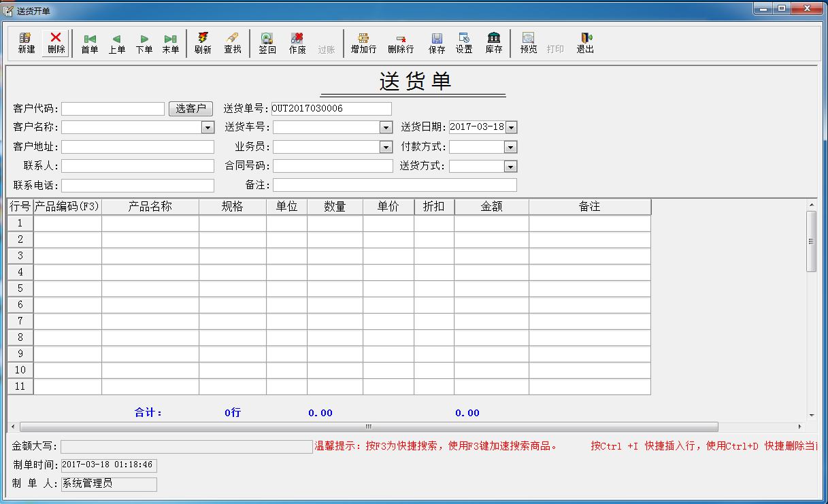The height and width of the screenshot is (504, 828).
Task: Click the 退出 (Exit) icon
Action: click(585, 44)
